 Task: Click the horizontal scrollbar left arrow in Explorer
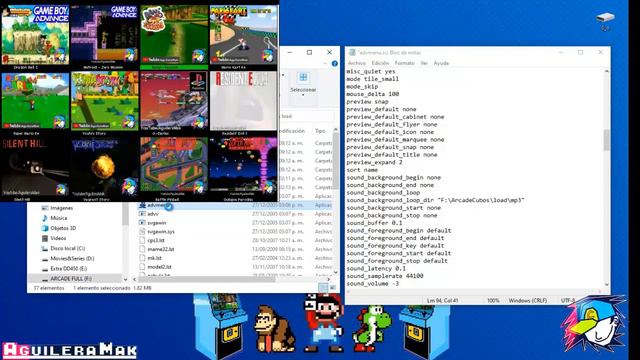134,280
